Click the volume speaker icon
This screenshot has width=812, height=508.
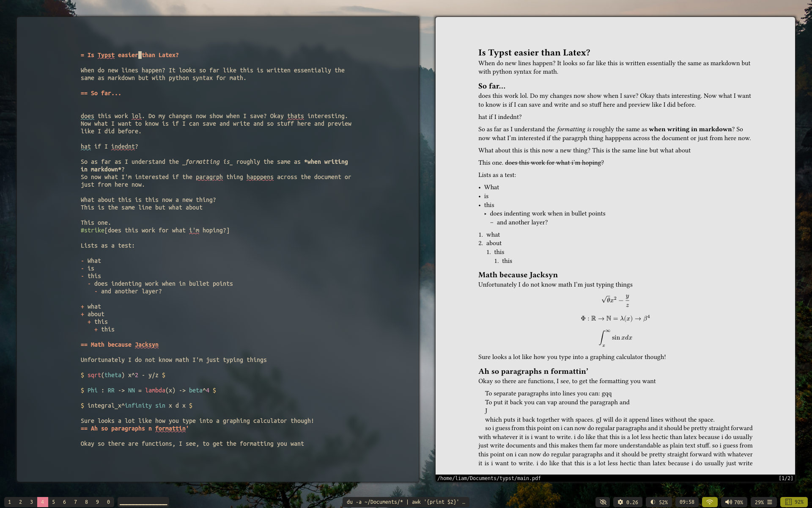tap(728, 502)
